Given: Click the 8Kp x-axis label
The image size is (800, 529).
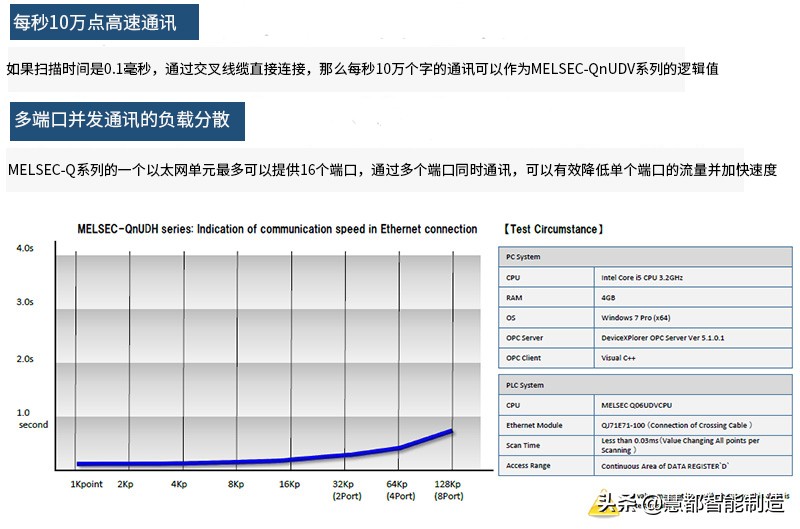Looking at the screenshot, I should pos(236,484).
